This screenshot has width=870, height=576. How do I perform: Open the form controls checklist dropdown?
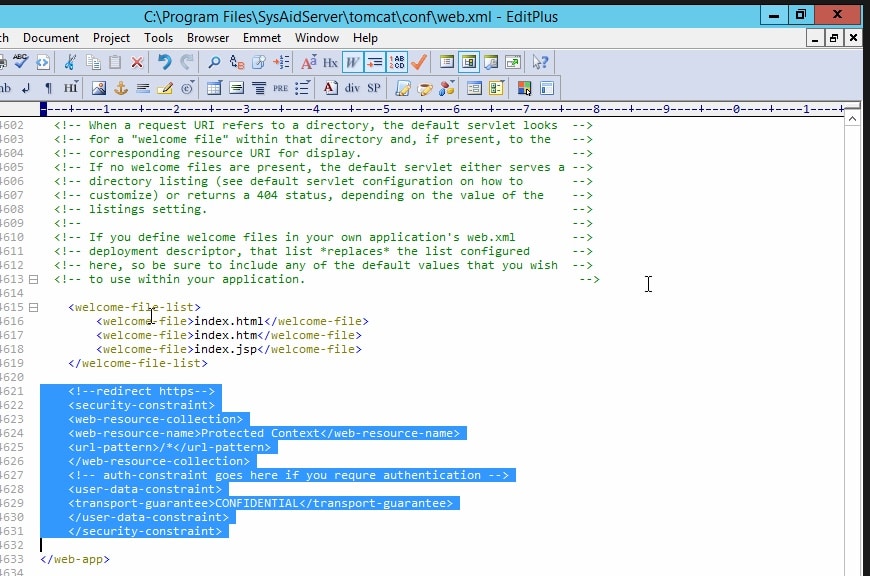(497, 88)
